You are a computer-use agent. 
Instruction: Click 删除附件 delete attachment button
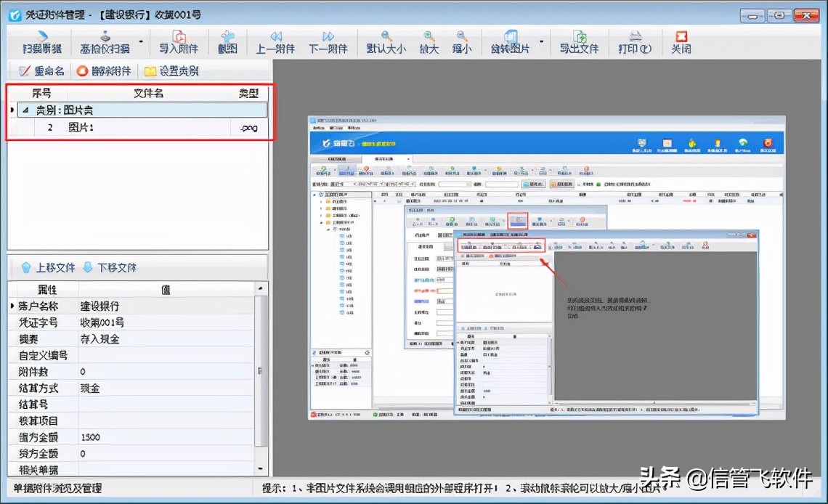tap(103, 70)
